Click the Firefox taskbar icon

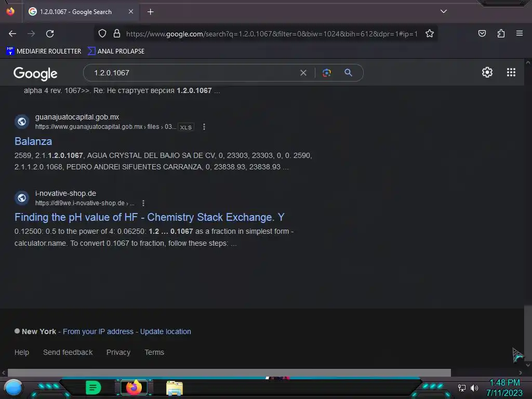tap(134, 388)
